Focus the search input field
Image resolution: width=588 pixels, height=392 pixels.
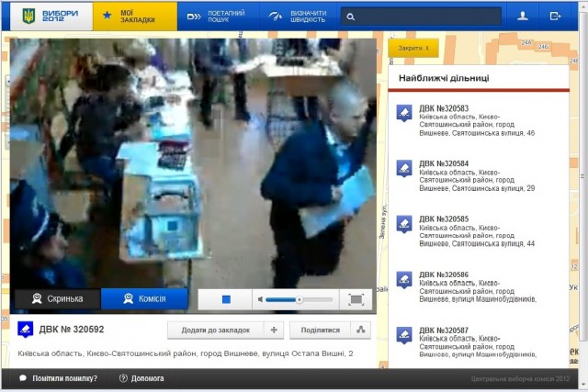click(x=421, y=17)
